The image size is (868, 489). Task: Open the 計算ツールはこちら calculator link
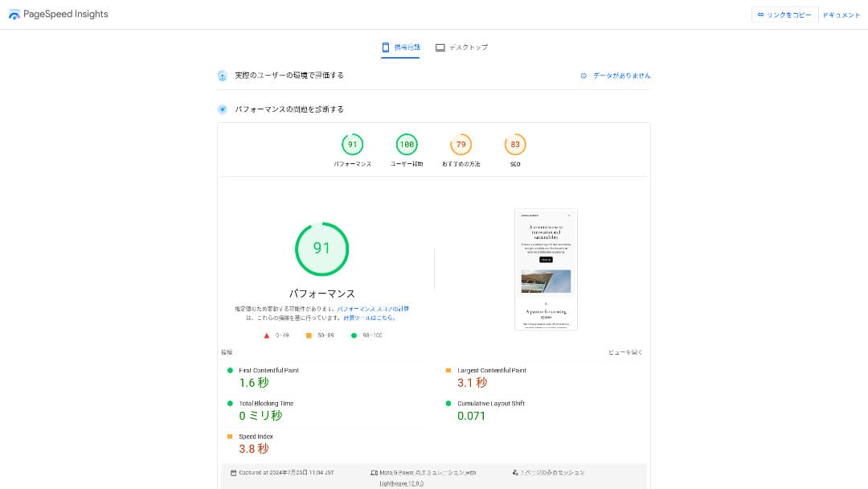point(369,318)
